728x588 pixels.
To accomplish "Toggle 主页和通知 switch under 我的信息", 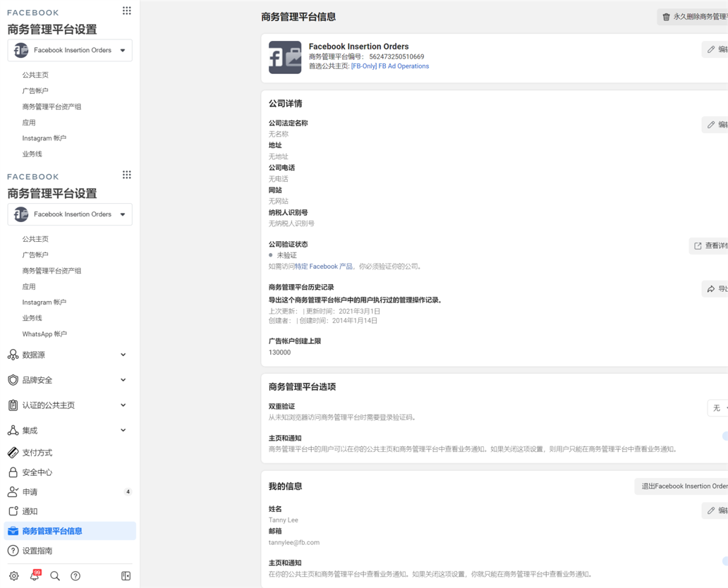I will coord(724,561).
